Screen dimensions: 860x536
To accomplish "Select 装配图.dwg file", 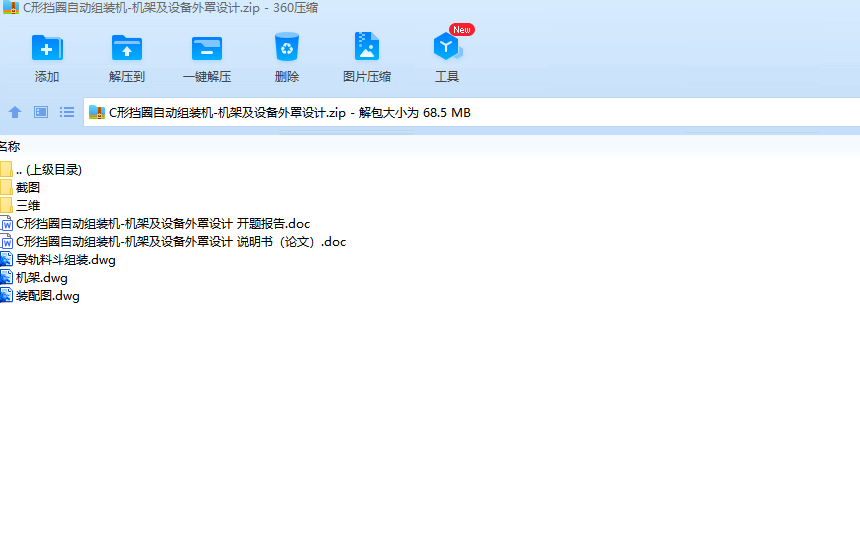I will coord(40,296).
